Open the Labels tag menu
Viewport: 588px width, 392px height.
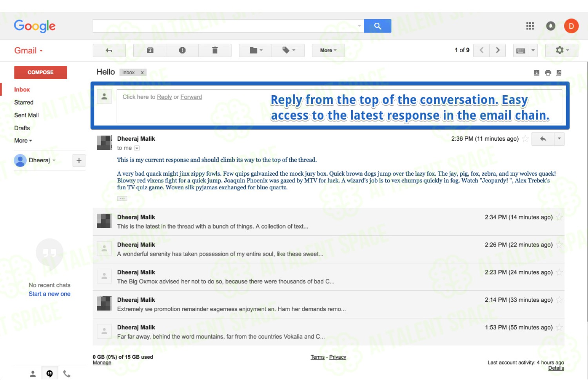(x=288, y=50)
